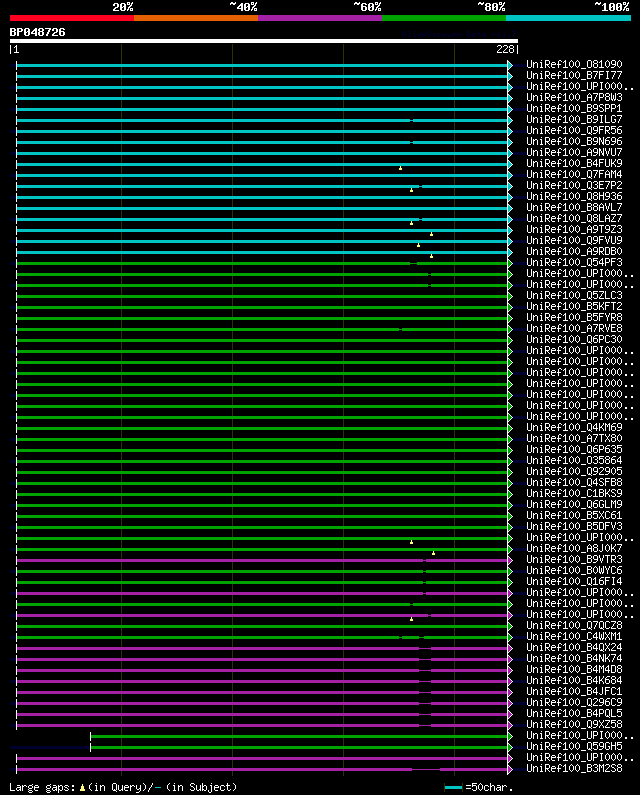The image size is (640, 795).
Task: Open hit UniRef100_Q9FR56
Action: pos(574,130)
